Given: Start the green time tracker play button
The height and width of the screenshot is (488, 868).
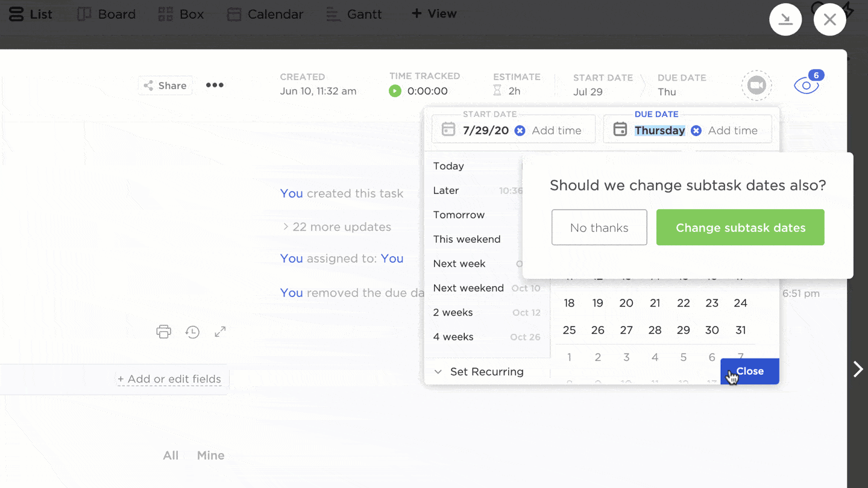Looking at the screenshot, I should pos(395,91).
